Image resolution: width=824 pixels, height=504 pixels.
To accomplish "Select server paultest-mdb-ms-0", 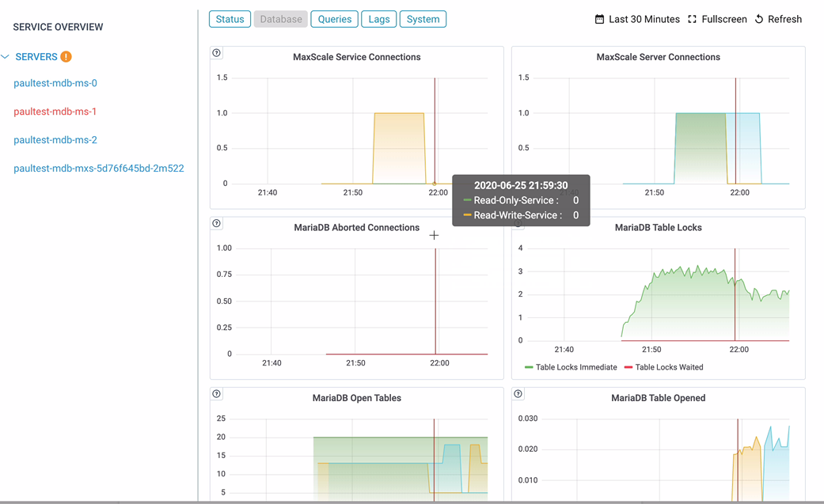I will (x=55, y=83).
